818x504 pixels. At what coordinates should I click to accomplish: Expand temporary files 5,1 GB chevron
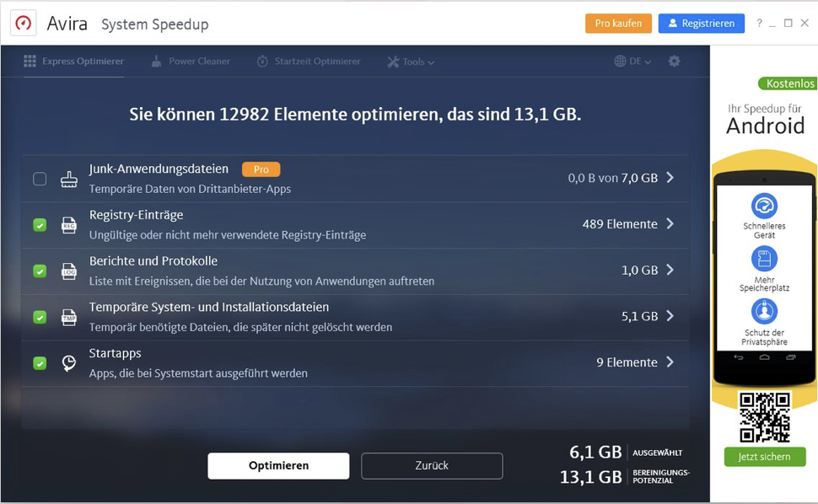click(x=670, y=316)
